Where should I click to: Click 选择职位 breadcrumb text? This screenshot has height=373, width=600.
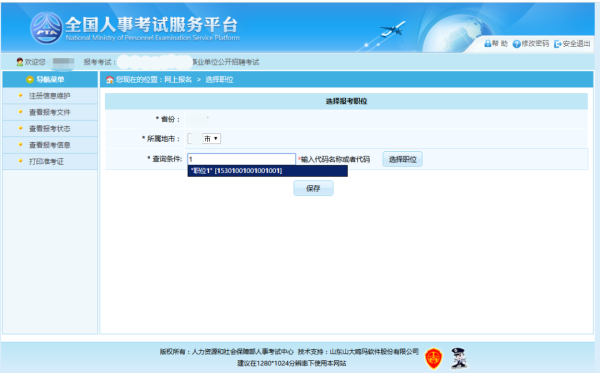point(219,80)
